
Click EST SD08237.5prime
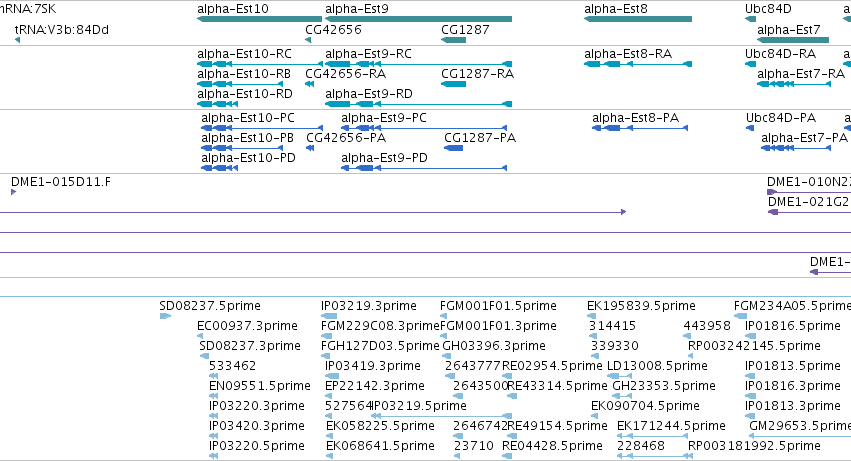tap(210, 306)
